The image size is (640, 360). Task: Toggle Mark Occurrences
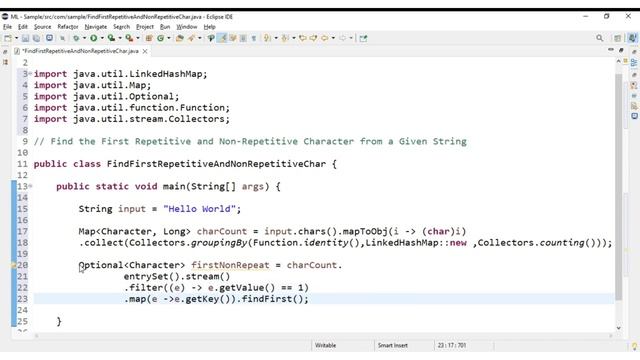tap(211, 38)
